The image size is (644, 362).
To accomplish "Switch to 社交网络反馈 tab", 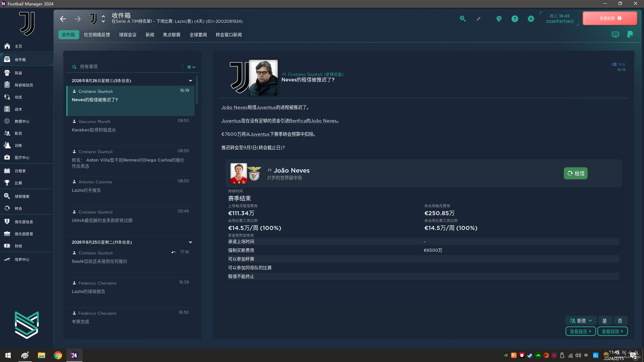I will (x=97, y=35).
